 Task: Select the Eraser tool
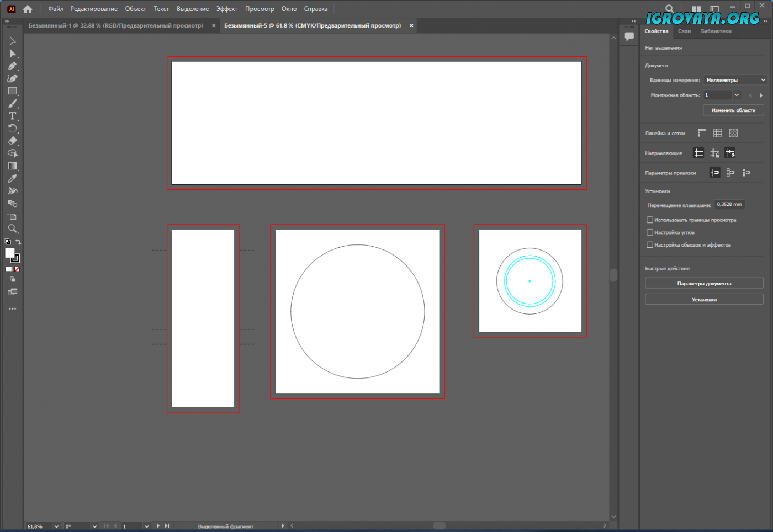click(x=12, y=141)
